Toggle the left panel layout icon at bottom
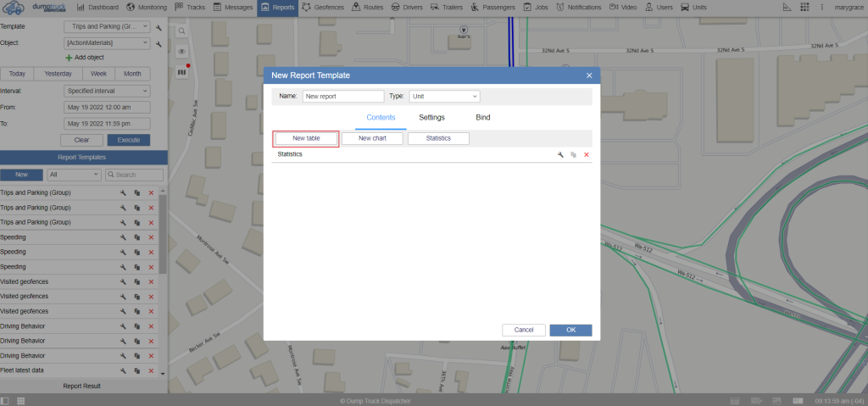This screenshot has height=406, width=868. click(5, 400)
